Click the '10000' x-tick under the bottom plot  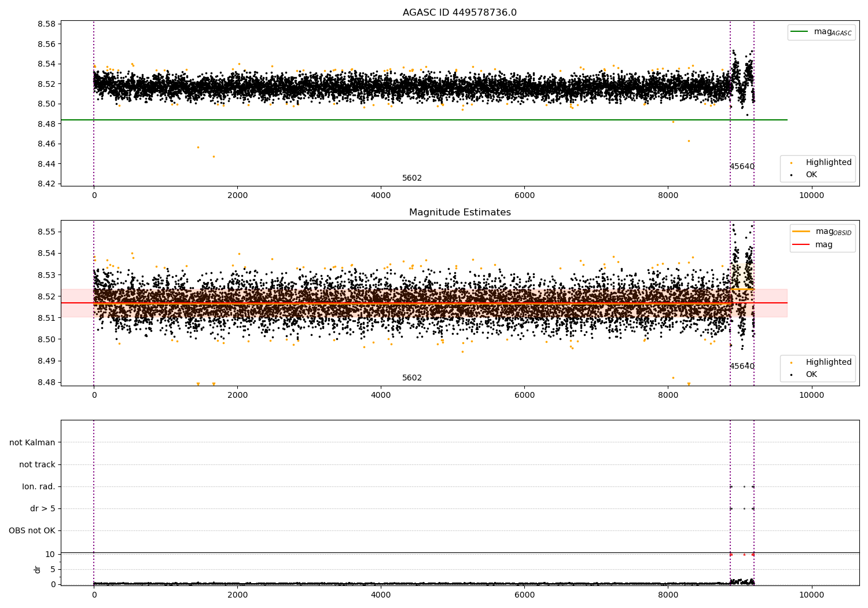coord(811,595)
